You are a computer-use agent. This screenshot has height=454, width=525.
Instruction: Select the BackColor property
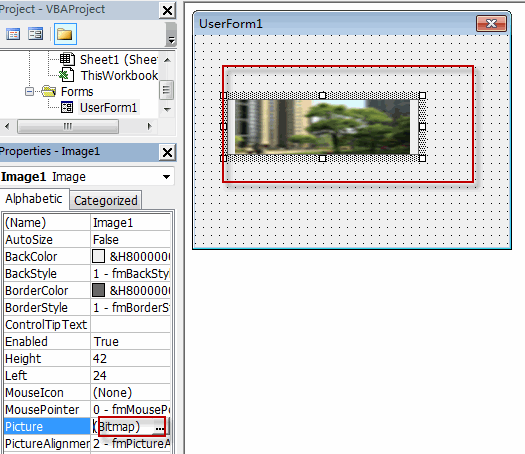pos(47,257)
